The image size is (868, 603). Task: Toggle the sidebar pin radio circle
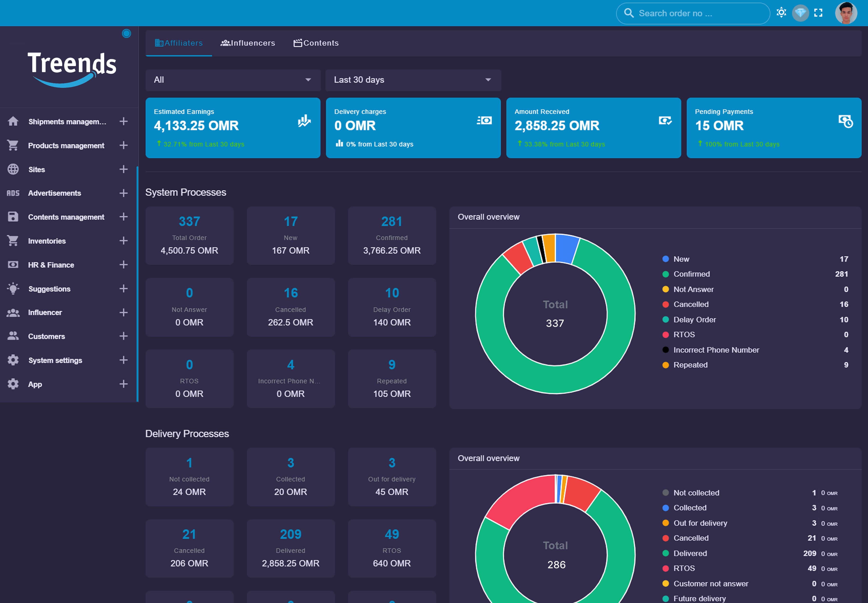click(x=127, y=34)
